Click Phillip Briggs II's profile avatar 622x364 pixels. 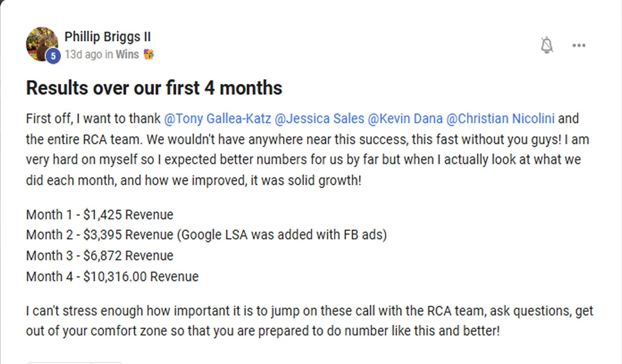click(x=41, y=43)
